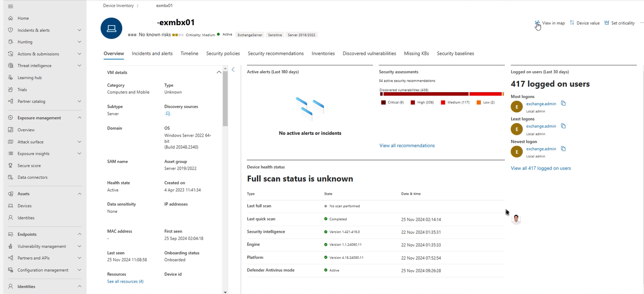
Task: Open Identities under Assets in sidebar
Action: click(x=26, y=218)
